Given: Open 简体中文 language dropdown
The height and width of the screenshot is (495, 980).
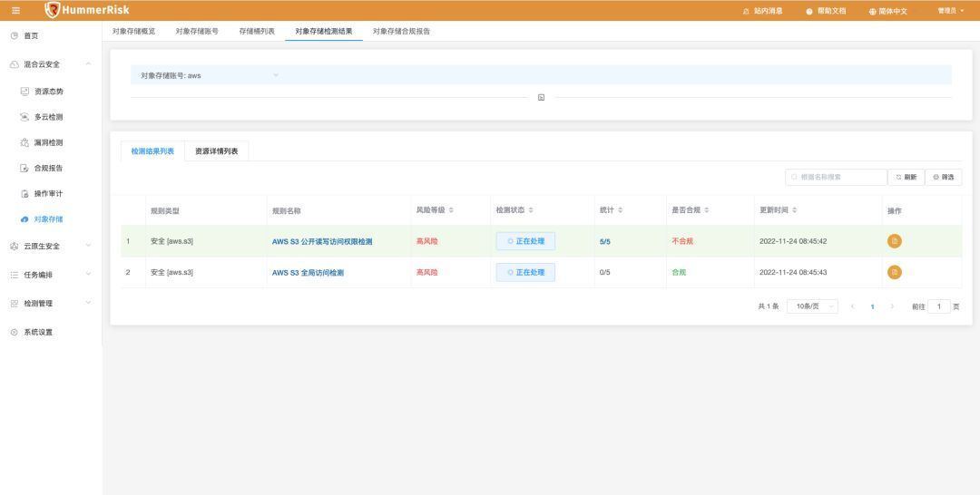Looking at the screenshot, I should (888, 11).
